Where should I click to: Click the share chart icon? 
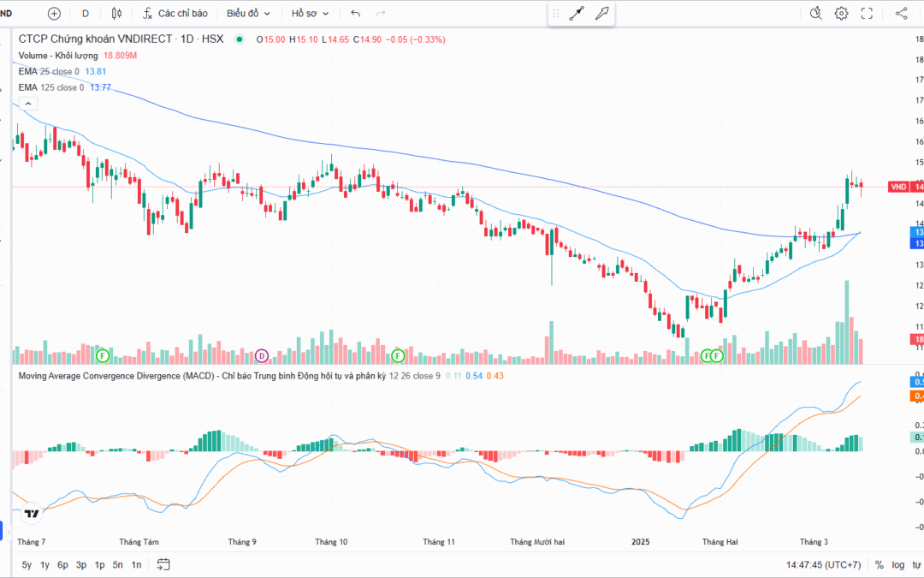coord(901,14)
